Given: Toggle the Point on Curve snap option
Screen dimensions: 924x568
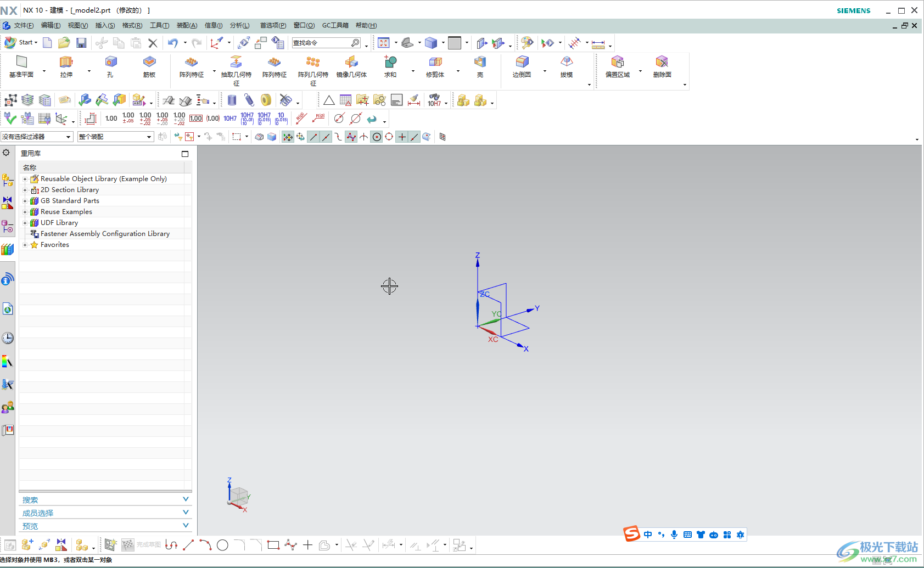Looking at the screenshot, I should click(415, 137).
